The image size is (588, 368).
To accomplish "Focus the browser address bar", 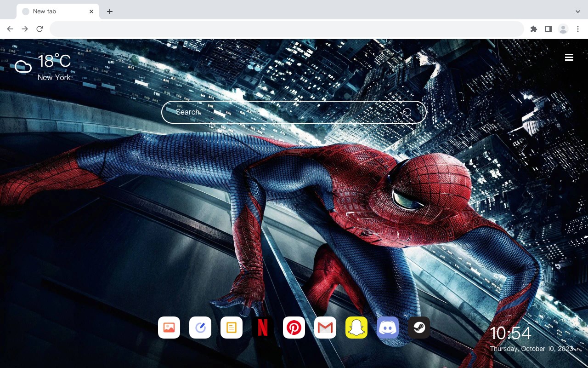I will point(287,29).
